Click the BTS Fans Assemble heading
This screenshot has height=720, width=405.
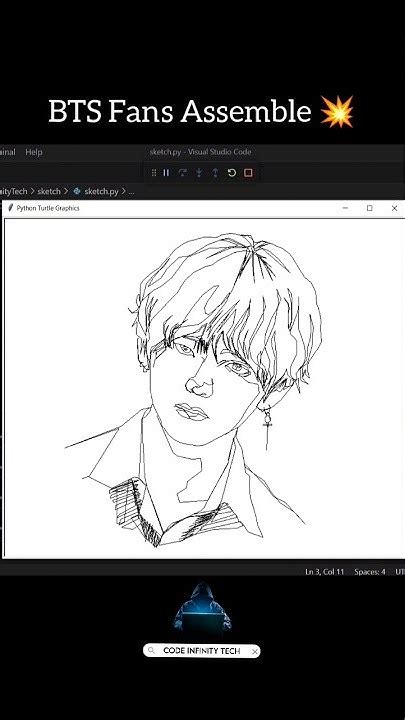201,112
